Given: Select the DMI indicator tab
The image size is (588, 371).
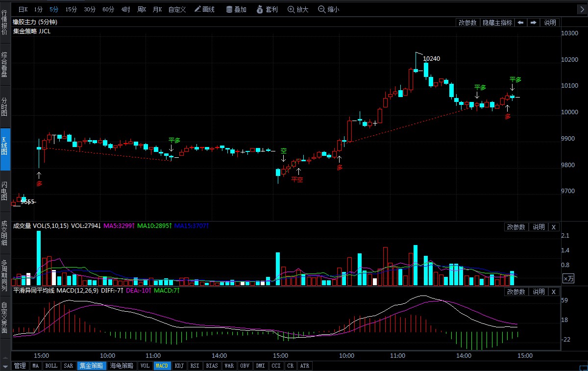Looking at the screenshot, I should pos(261,366).
